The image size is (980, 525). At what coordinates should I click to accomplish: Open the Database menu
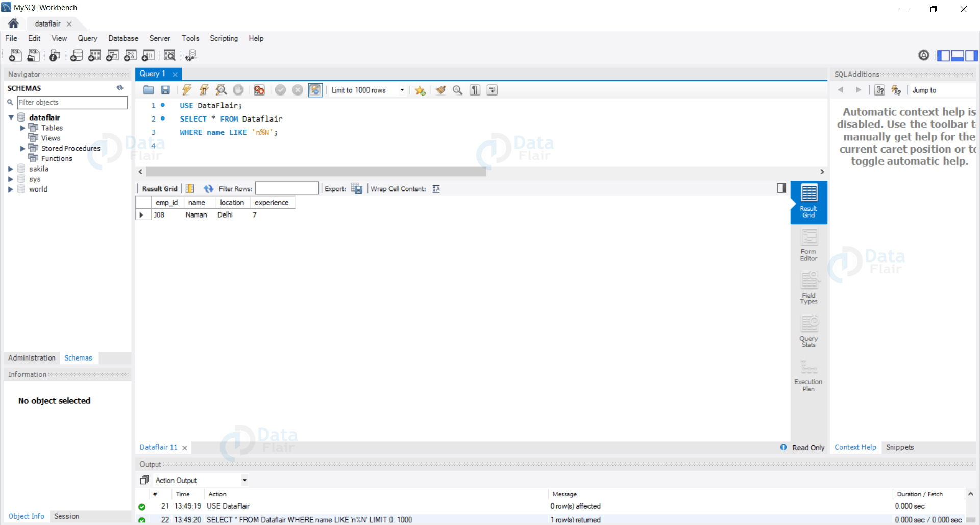pos(123,38)
